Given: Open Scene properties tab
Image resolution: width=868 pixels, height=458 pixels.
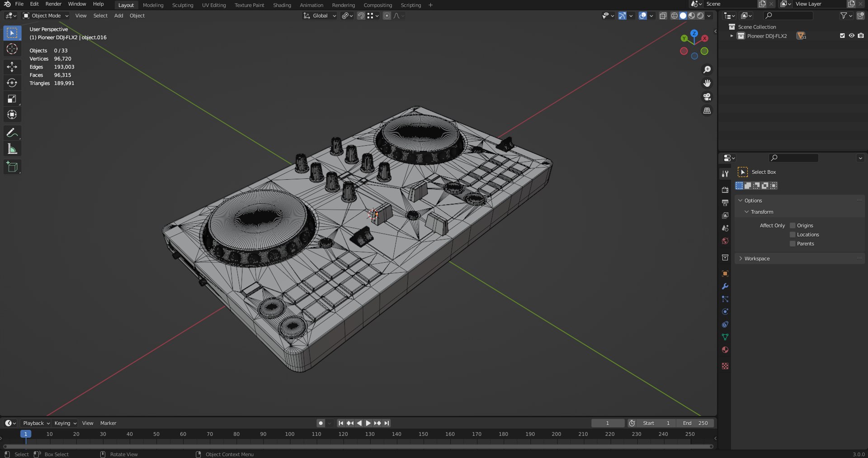Looking at the screenshot, I should [725, 228].
